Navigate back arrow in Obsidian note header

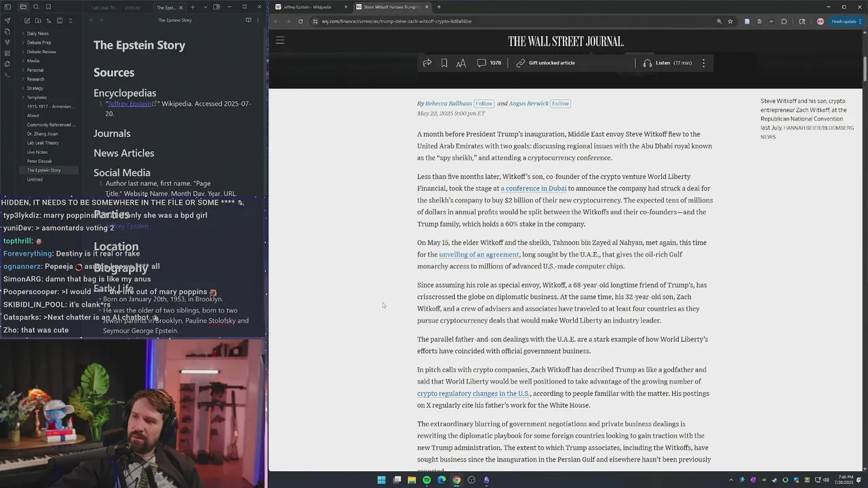(92, 20)
